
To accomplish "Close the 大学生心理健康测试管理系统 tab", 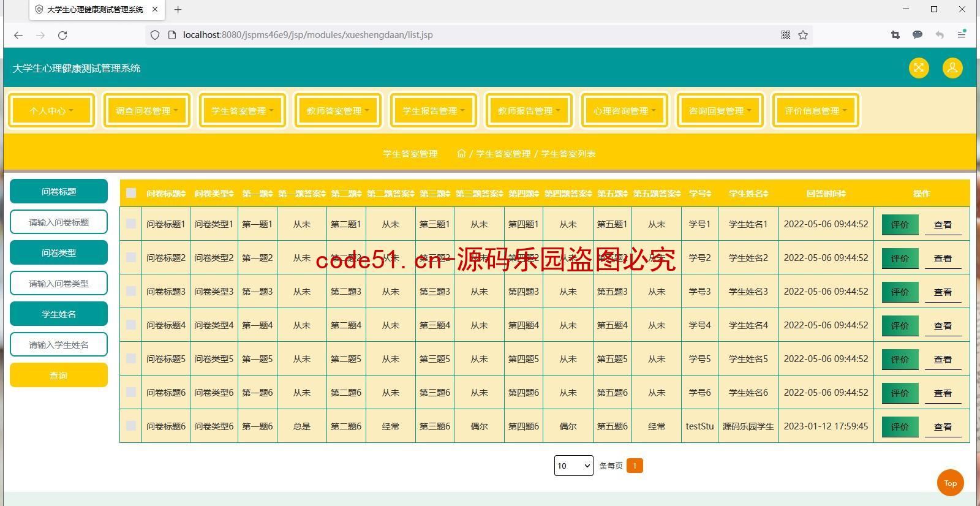I will pyautogui.click(x=155, y=9).
